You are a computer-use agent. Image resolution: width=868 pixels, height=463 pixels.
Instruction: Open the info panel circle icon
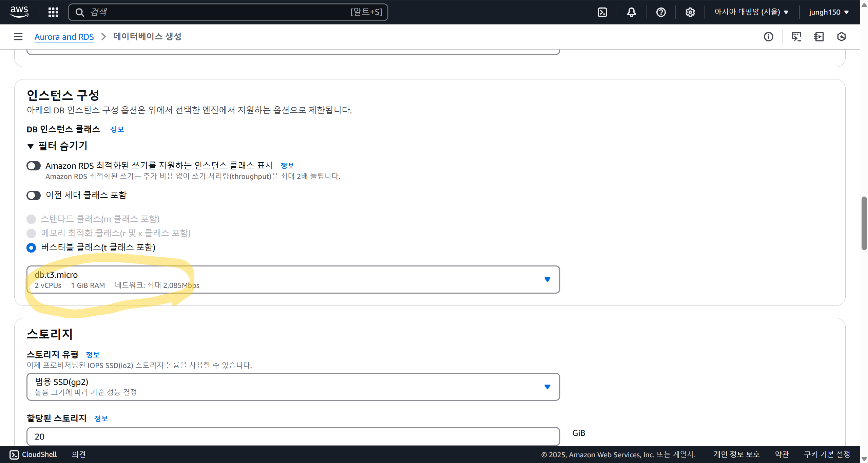pyautogui.click(x=768, y=37)
